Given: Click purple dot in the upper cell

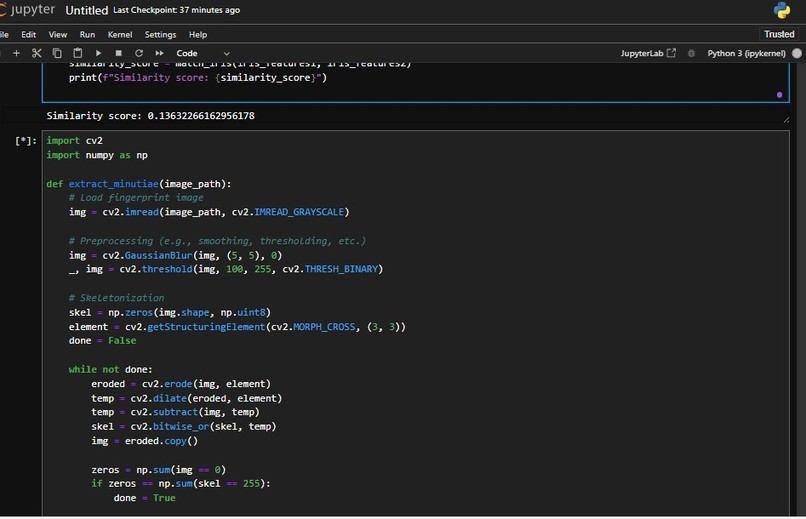Looking at the screenshot, I should point(779,95).
